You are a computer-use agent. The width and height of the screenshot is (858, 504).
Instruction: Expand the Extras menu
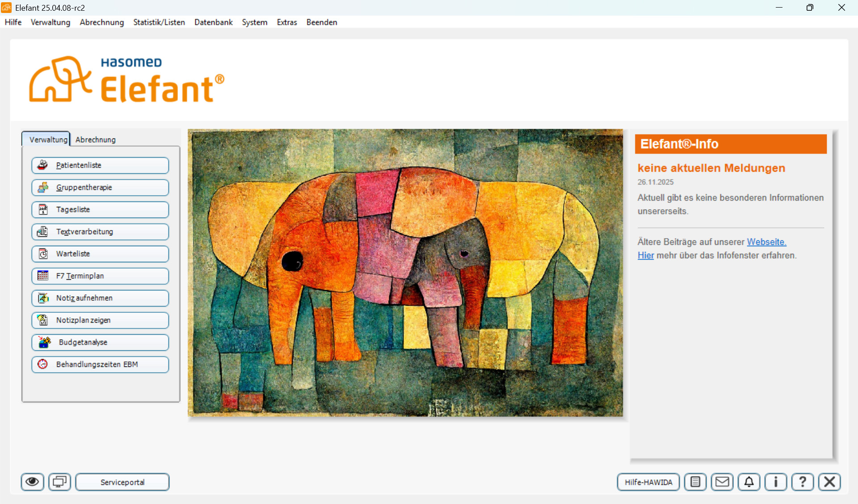click(x=286, y=22)
